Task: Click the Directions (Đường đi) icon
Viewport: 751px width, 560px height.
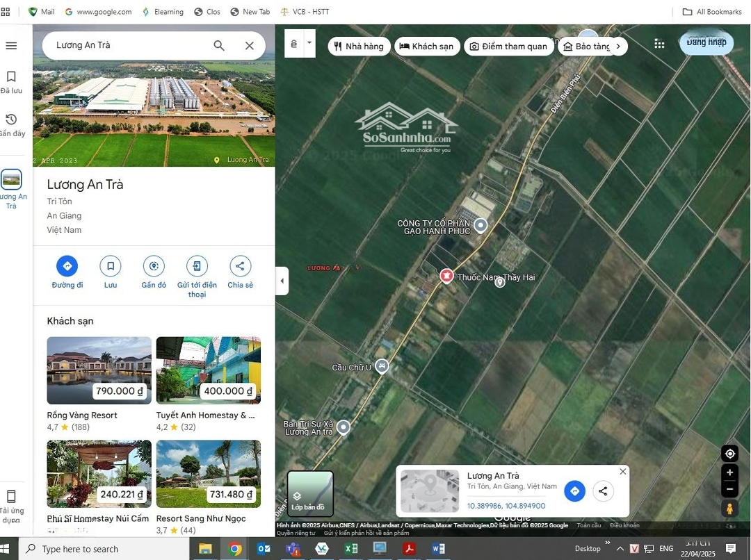Action: (67, 266)
